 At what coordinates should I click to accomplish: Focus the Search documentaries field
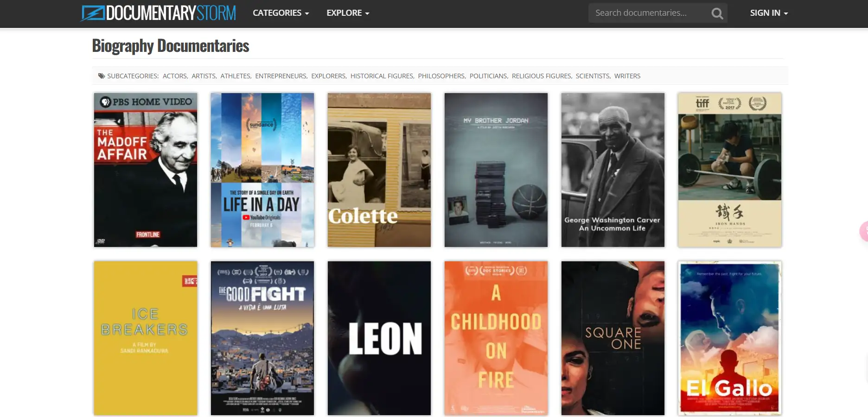pyautogui.click(x=649, y=13)
